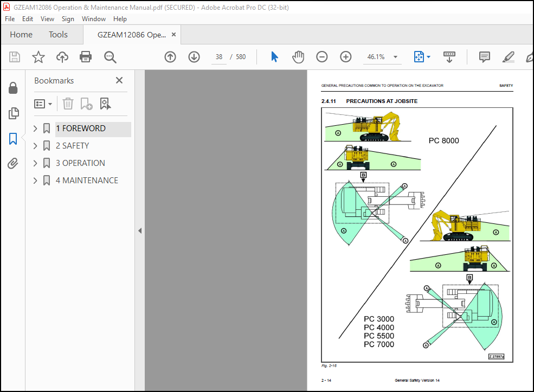The height and width of the screenshot is (392, 534).
Task: Click the upload to cloud icon
Action: coord(62,57)
